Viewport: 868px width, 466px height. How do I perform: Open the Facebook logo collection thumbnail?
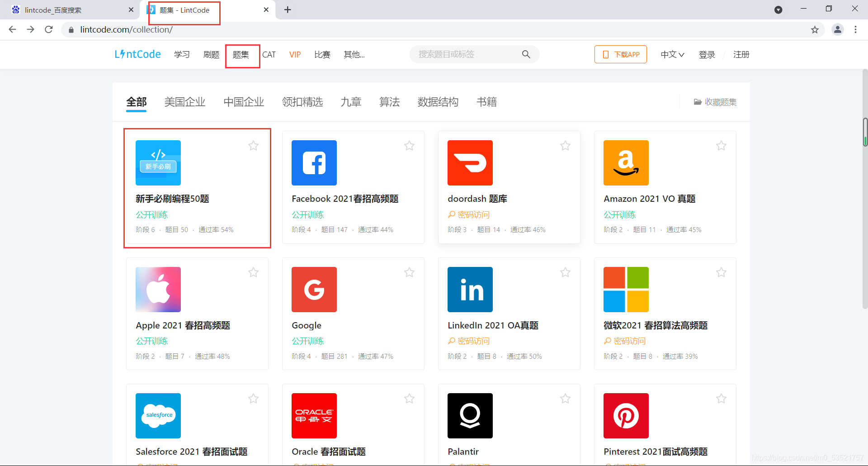tap(314, 163)
